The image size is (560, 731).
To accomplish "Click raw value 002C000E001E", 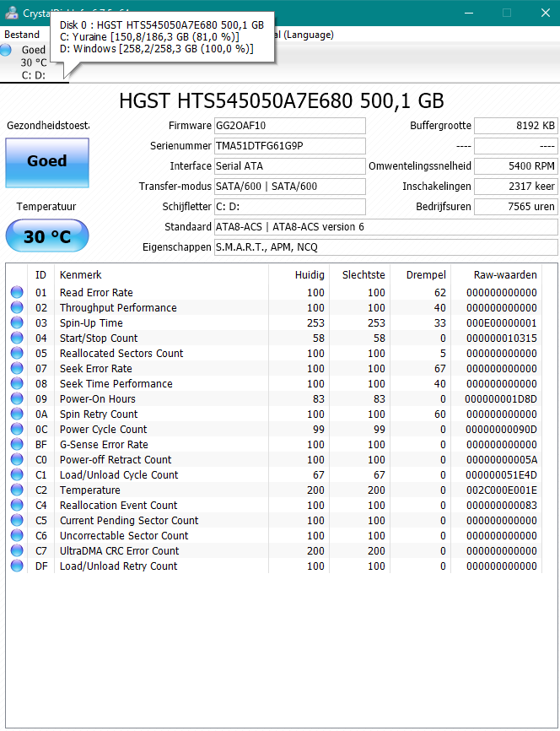I will pyautogui.click(x=501, y=490).
